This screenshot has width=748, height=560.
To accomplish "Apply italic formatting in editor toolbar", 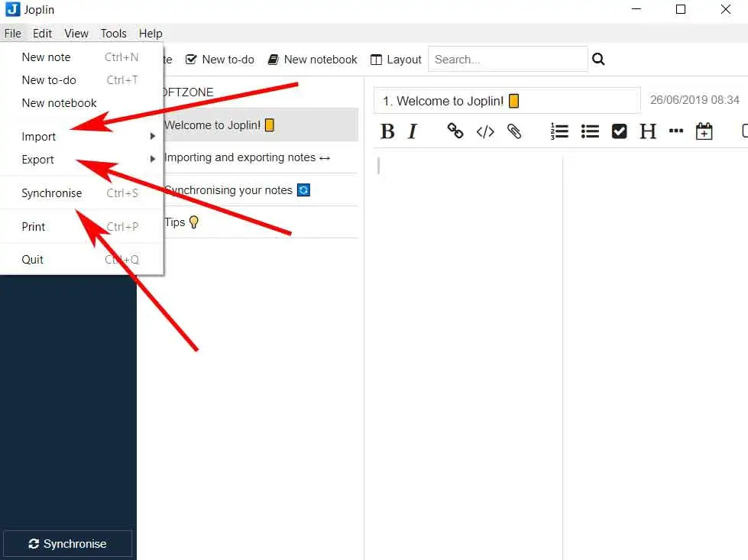I will pyautogui.click(x=413, y=131).
